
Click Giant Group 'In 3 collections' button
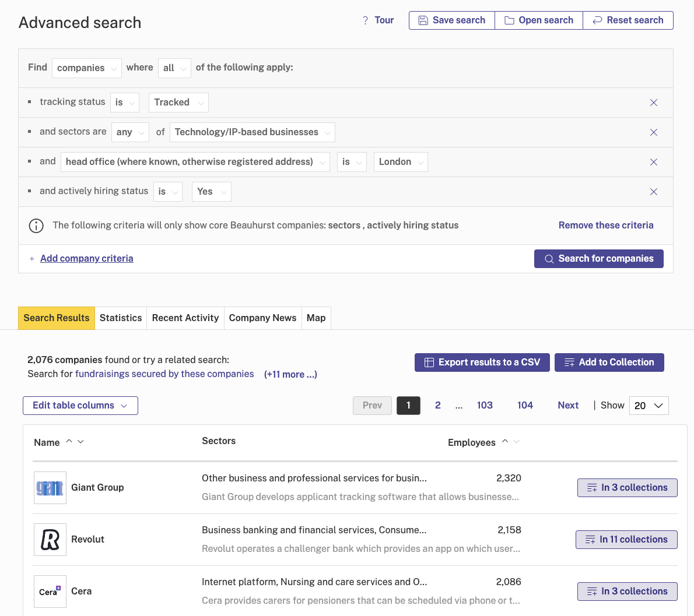pyautogui.click(x=627, y=488)
